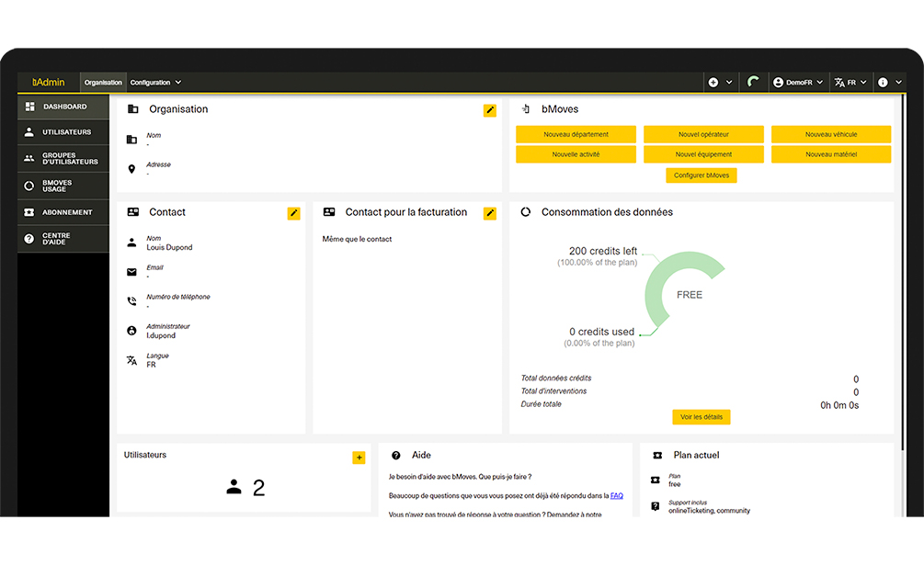The height and width of the screenshot is (565, 924).
Task: Click the bMoves Usage circle icon
Action: click(x=29, y=186)
